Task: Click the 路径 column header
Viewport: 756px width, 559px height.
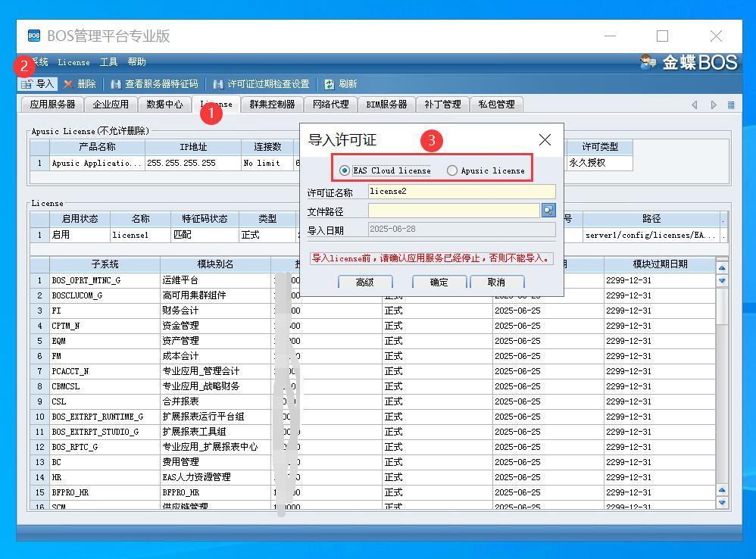Action: pos(651,219)
